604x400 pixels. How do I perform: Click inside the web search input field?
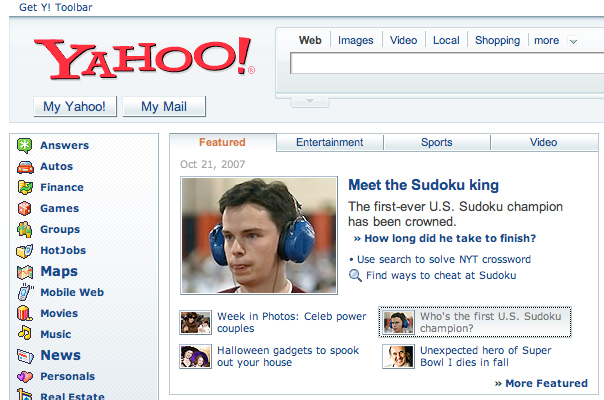(x=447, y=63)
